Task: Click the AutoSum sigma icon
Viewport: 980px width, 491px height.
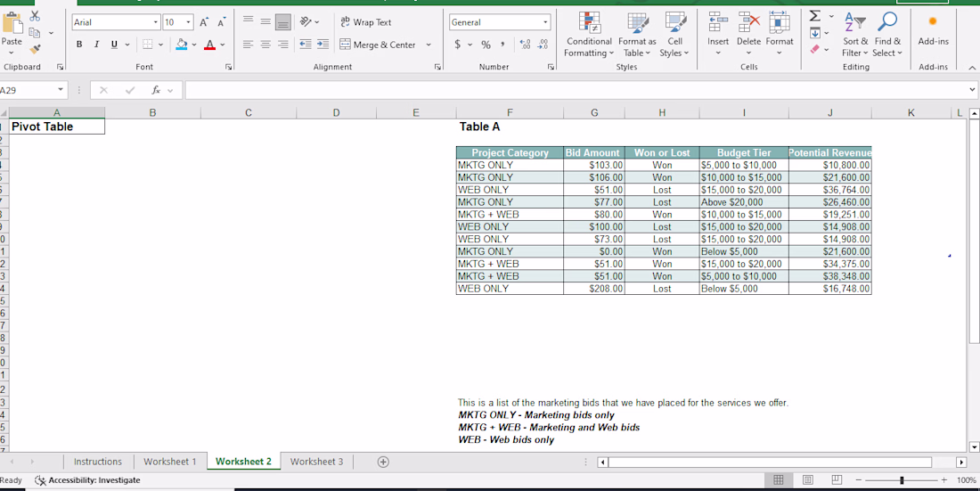Action: (x=815, y=15)
